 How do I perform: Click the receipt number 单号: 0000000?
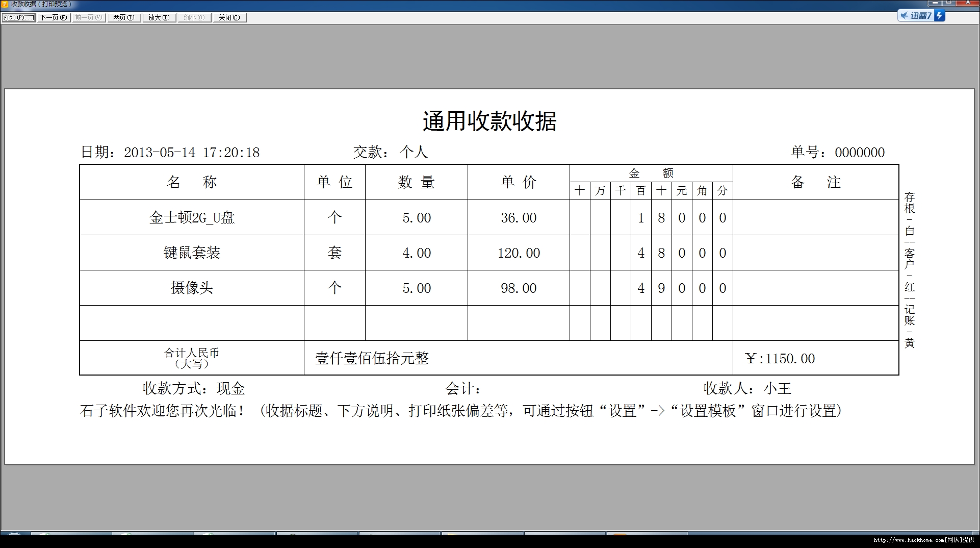pyautogui.click(x=838, y=152)
